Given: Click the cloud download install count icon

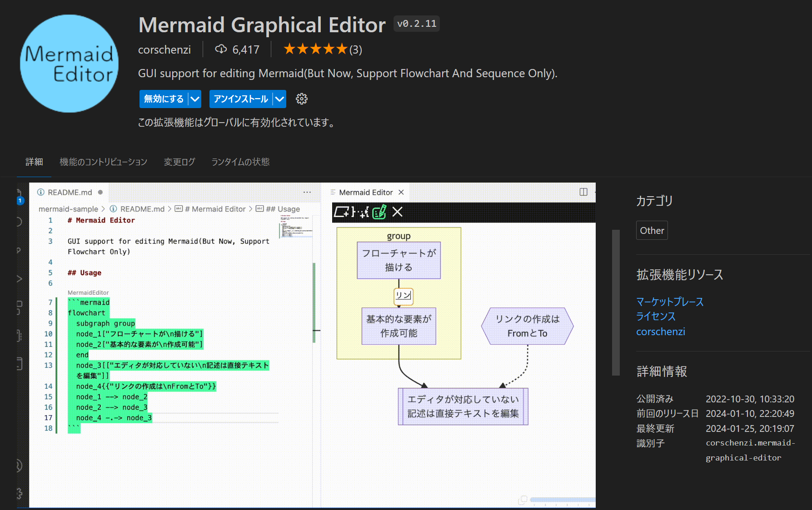Looking at the screenshot, I should [x=221, y=49].
